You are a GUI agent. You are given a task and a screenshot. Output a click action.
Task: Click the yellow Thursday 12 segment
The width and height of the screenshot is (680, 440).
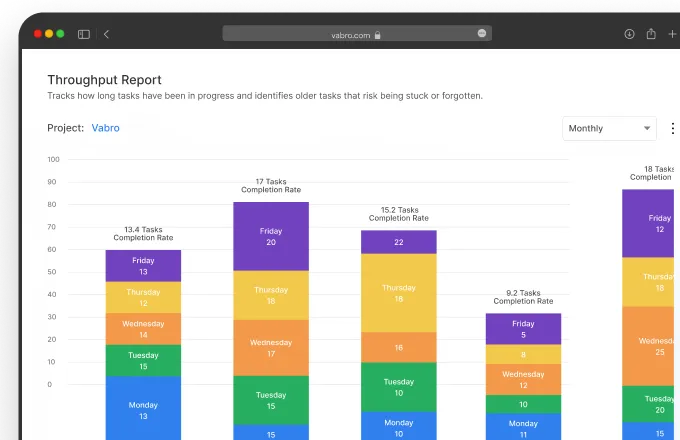(x=143, y=298)
